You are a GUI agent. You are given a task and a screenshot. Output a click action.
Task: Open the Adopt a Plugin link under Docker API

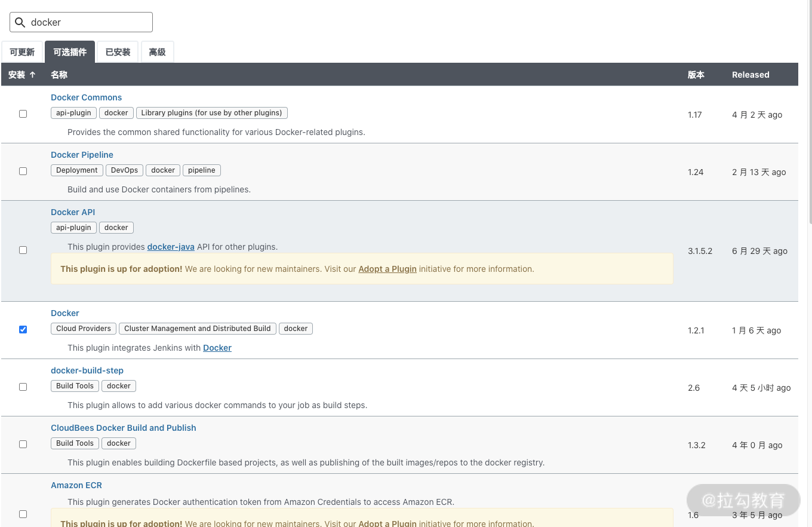pyautogui.click(x=387, y=269)
